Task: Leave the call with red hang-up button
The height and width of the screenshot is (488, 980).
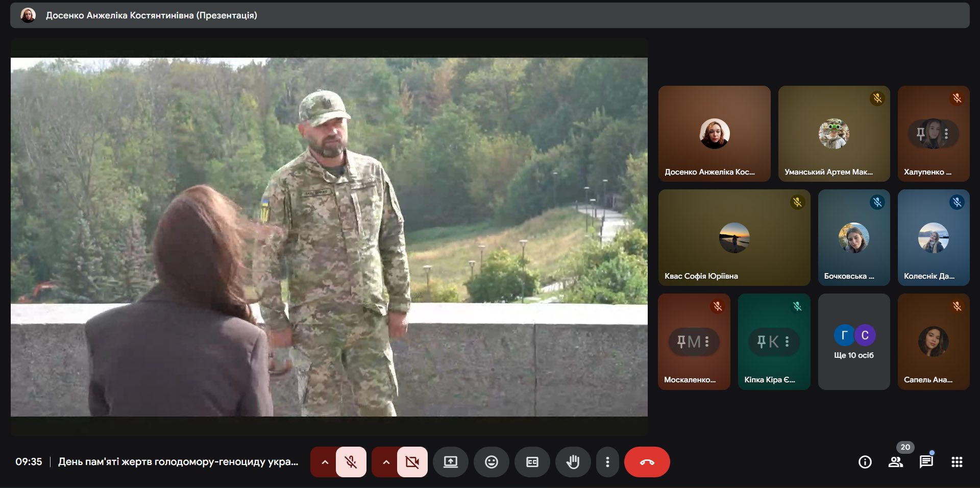Action: 647,462
